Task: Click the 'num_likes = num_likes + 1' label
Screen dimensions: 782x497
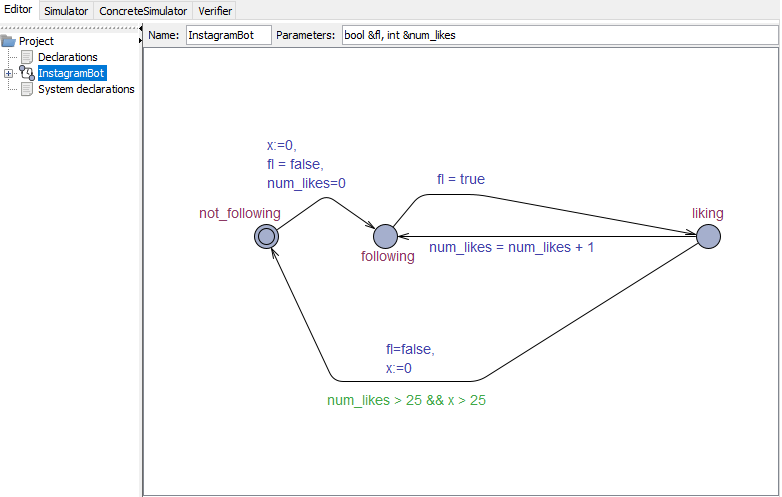Action: point(511,247)
